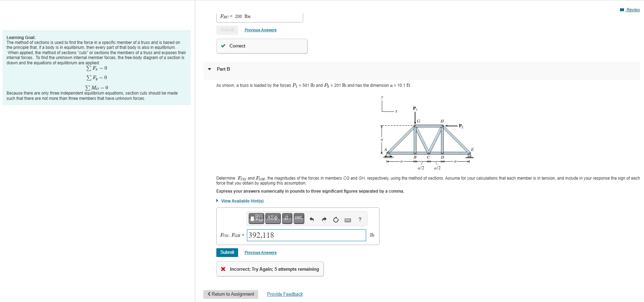Open answer help question mark

[360, 219]
